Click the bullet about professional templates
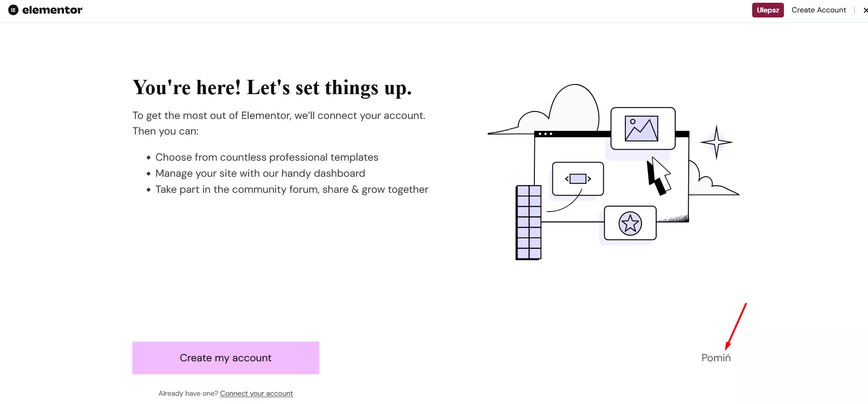The image size is (868, 404). [x=267, y=157]
